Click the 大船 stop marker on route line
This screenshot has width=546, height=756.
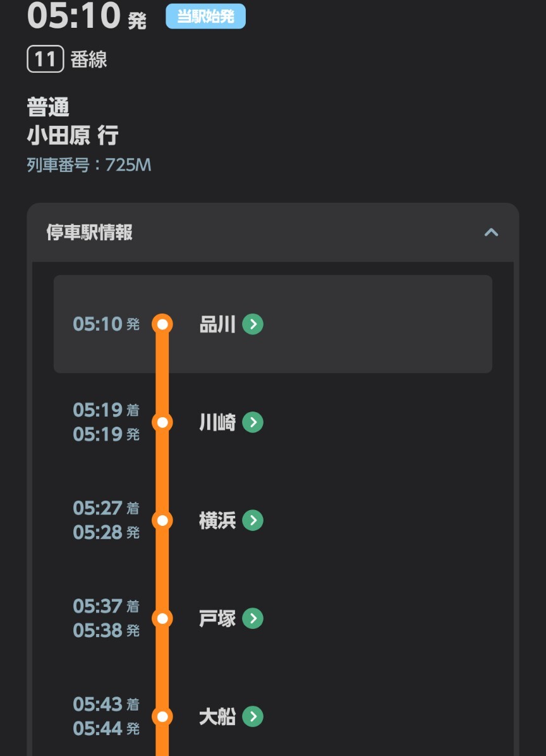pyautogui.click(x=162, y=716)
